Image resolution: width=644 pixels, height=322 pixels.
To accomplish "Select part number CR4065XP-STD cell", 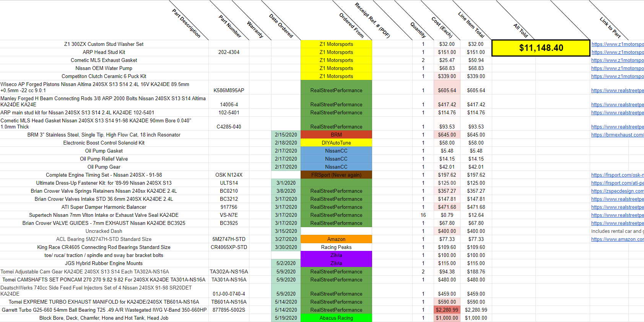I will tap(229, 247).
